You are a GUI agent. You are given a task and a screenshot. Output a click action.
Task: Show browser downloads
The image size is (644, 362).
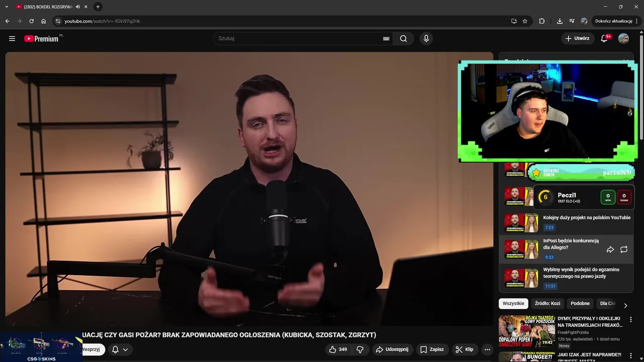tap(559, 21)
